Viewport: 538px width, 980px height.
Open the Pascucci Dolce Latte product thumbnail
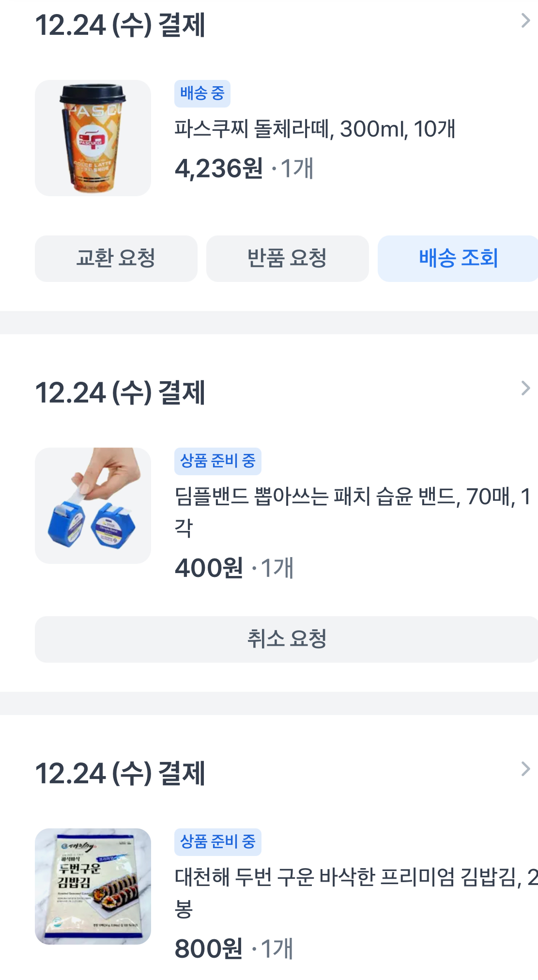(x=92, y=138)
